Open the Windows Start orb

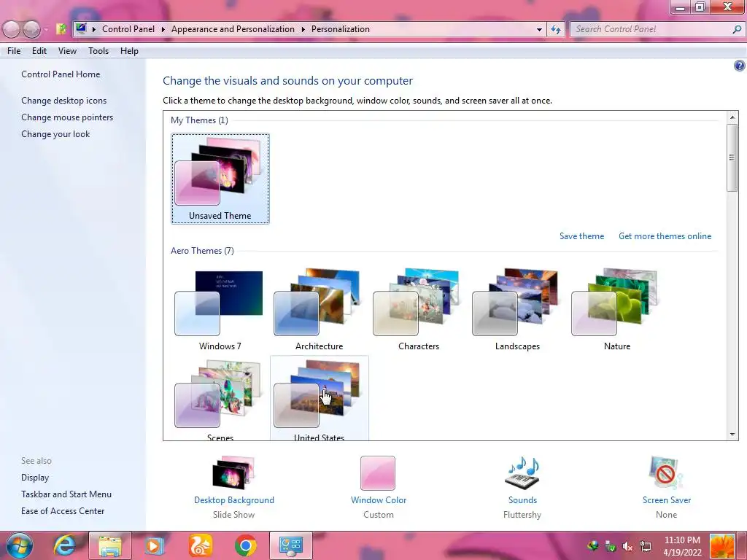pyautogui.click(x=20, y=545)
